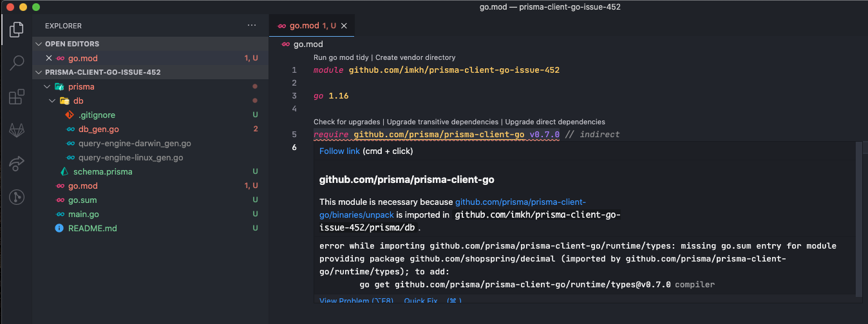868x324 pixels.
Task: Open go.sum file in explorer
Action: (x=82, y=200)
